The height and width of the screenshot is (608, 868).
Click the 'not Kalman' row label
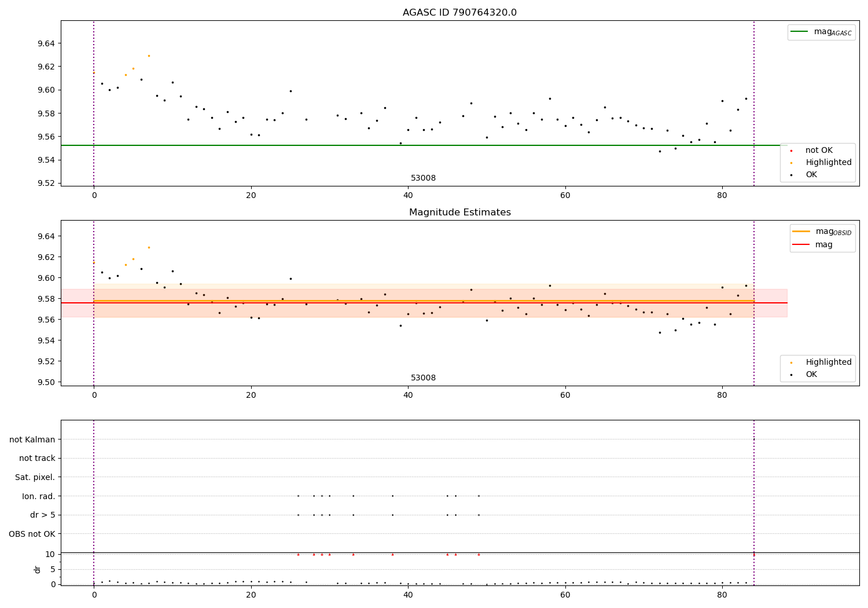point(32,440)
